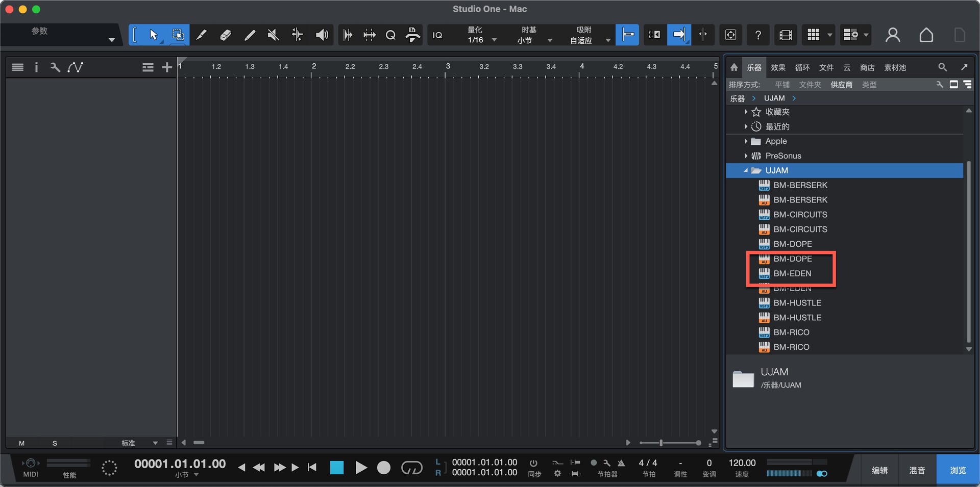Toggle the Loop button
This screenshot has width=980, height=487.
pyautogui.click(x=411, y=468)
